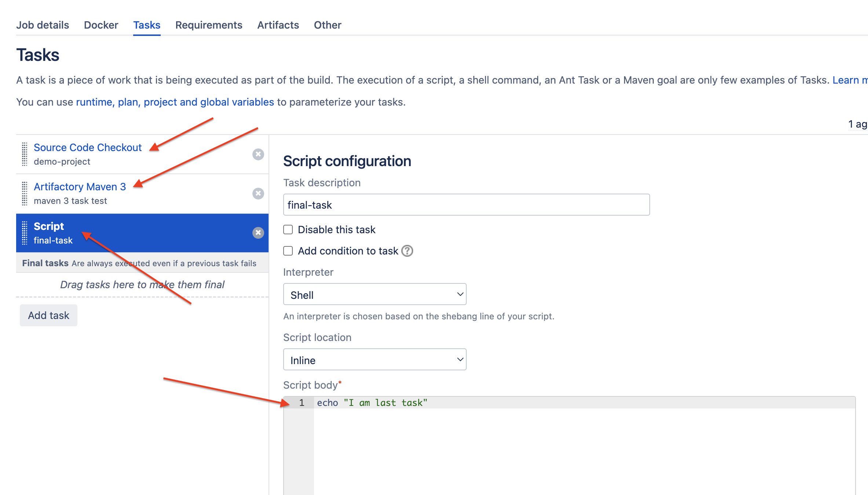Select the Script final-task entry
868x495 pixels.
110,233
